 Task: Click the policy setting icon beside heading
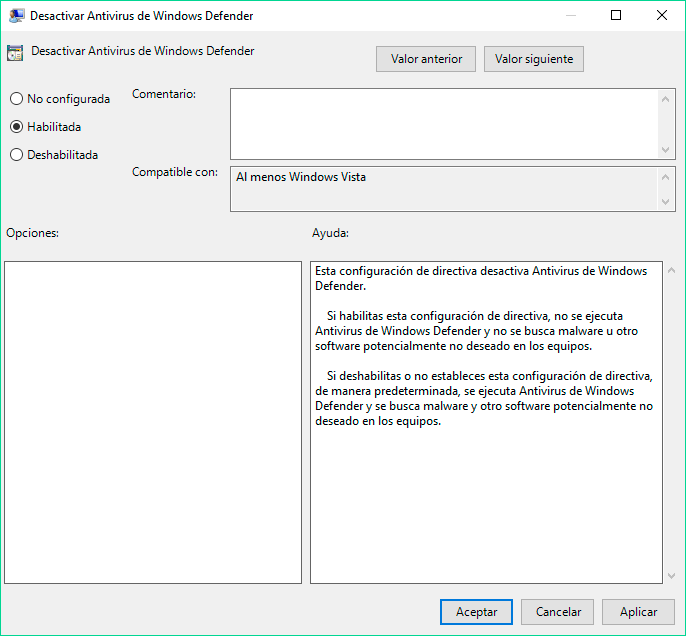tap(15, 53)
